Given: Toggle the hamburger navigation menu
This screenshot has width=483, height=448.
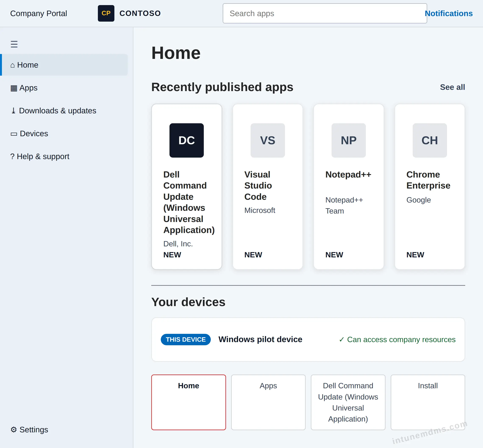Looking at the screenshot, I should [14, 44].
